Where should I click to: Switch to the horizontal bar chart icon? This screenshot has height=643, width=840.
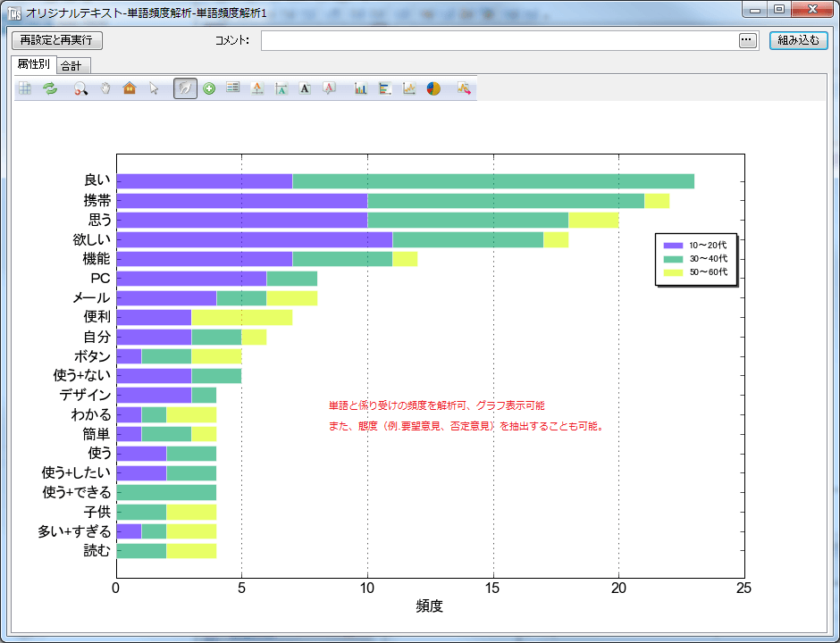coord(385,88)
